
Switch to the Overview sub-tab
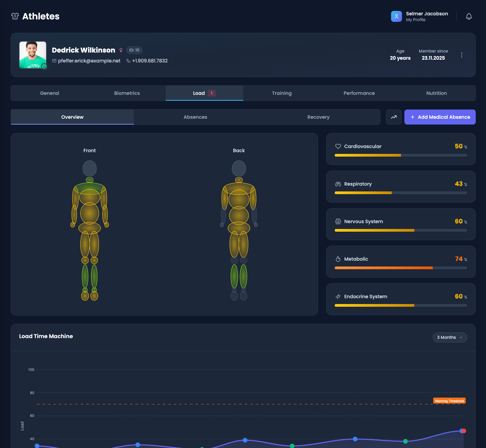coord(72,117)
